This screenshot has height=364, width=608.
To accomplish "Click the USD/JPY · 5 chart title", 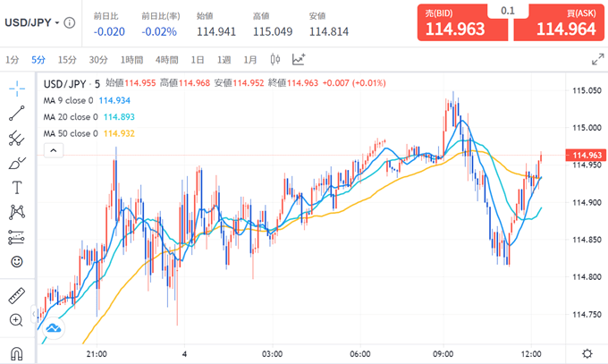I will (x=72, y=83).
